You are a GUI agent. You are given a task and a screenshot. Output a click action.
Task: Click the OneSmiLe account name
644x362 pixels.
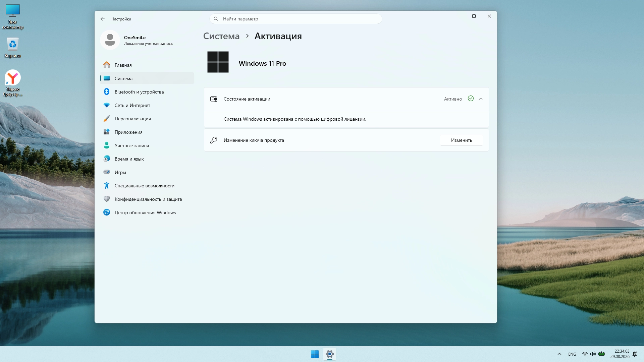coord(135,38)
